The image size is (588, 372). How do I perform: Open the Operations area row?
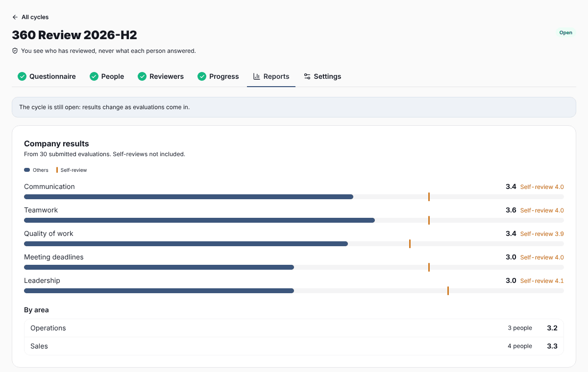point(294,328)
